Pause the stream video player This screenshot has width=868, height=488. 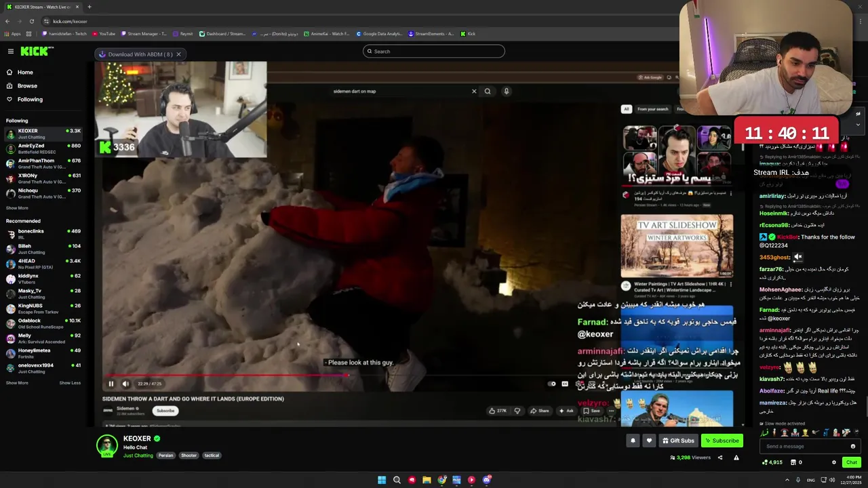111,384
